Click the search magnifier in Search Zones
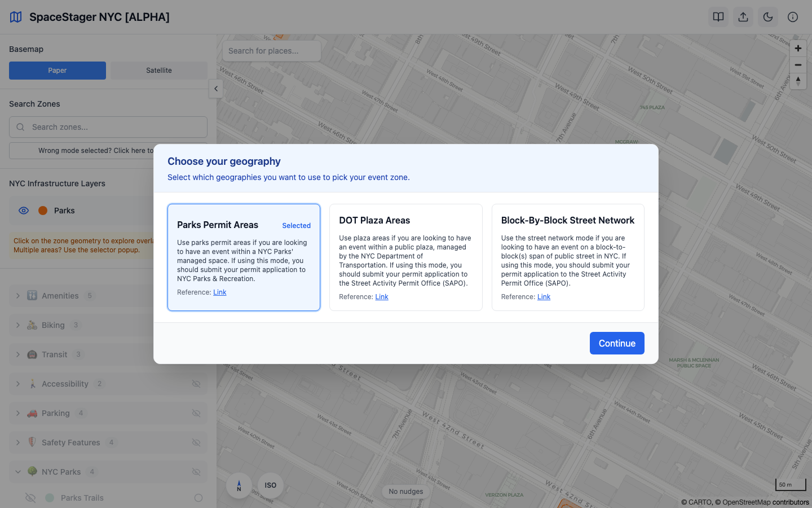The width and height of the screenshot is (812, 508). tap(20, 127)
